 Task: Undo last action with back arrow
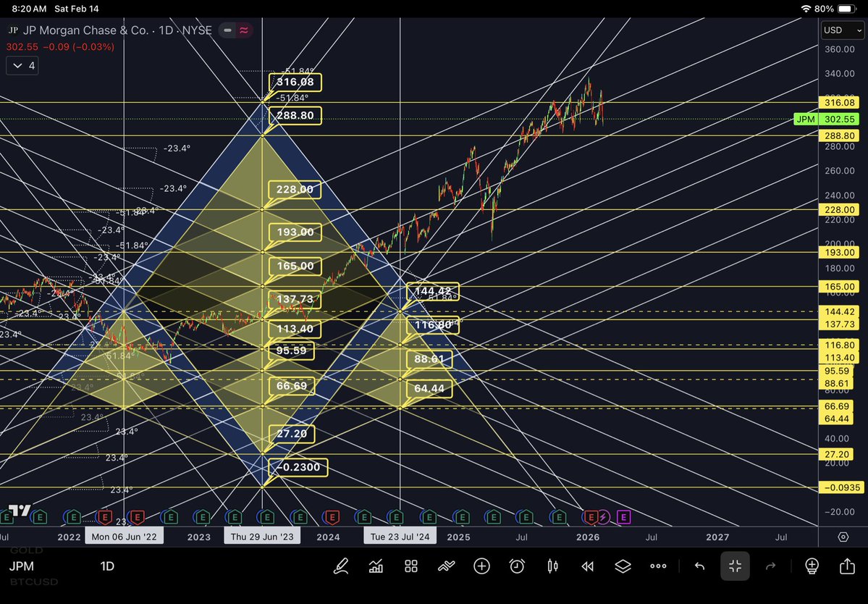[700, 566]
